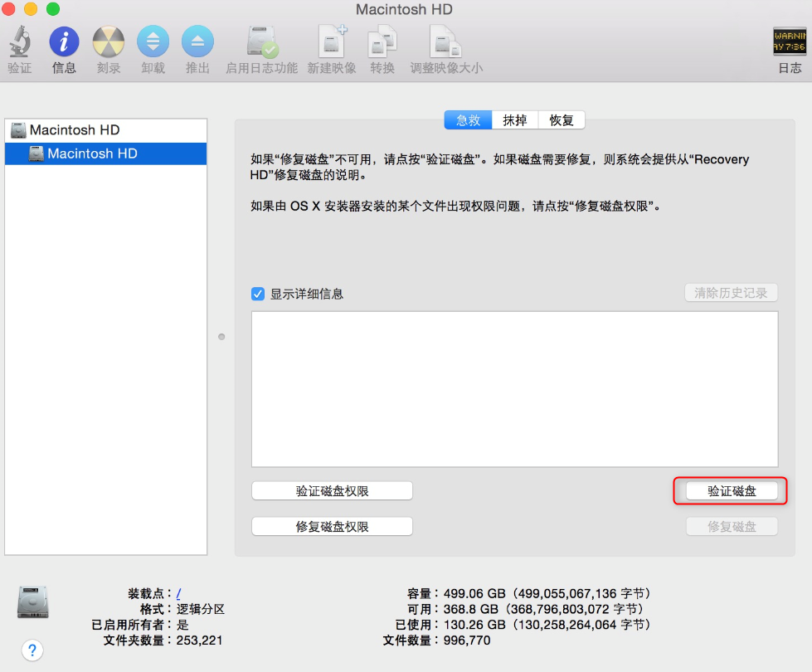Switch to the Erase (抹掉) tab
This screenshot has height=672, width=812.
[515, 120]
